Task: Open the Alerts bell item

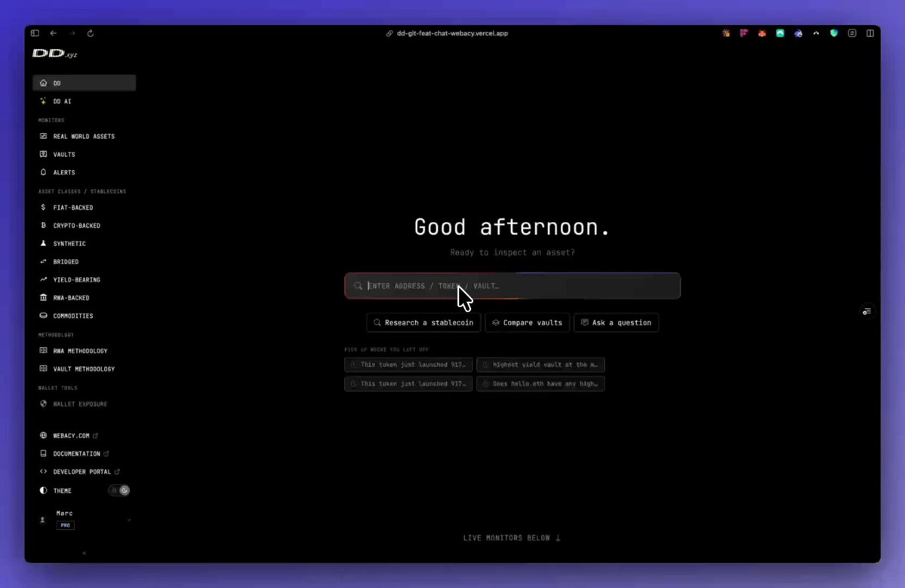Action: pyautogui.click(x=85, y=172)
